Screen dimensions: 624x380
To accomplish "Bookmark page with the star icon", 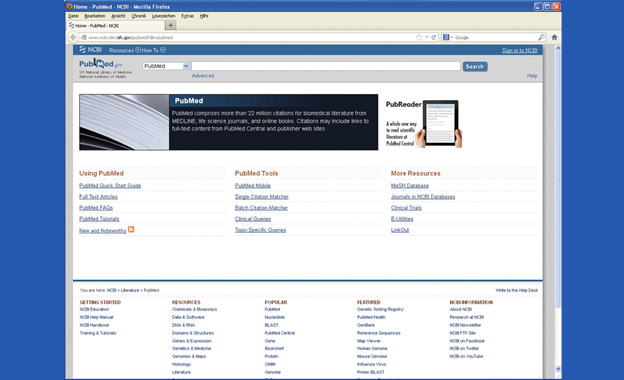I will pos(419,37).
